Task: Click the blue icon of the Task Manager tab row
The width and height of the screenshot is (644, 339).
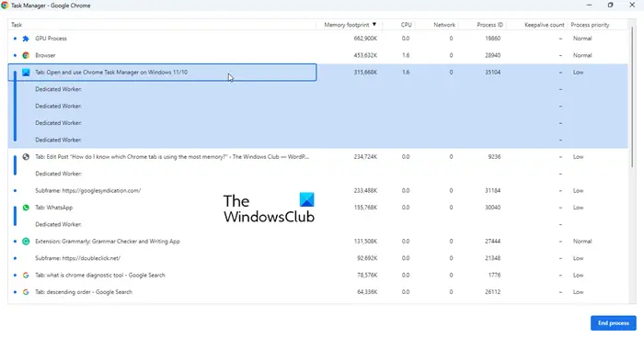Action: tap(26, 73)
